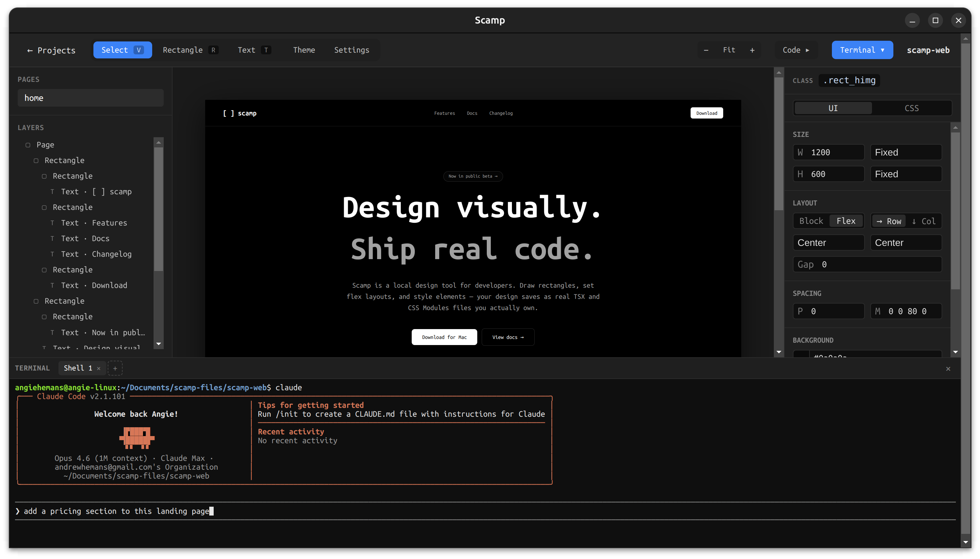Click the Download for Mac button in the preview
The height and width of the screenshot is (559, 980).
click(x=444, y=337)
